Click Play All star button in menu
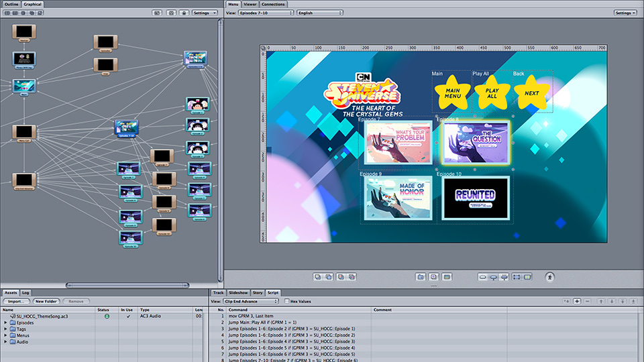This screenshot has height=362, width=644. pyautogui.click(x=492, y=93)
